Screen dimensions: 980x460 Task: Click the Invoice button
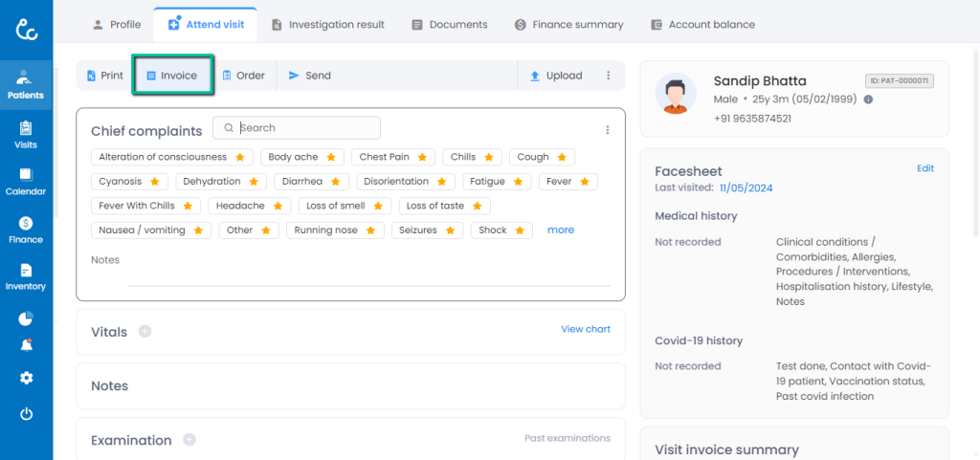pos(172,76)
